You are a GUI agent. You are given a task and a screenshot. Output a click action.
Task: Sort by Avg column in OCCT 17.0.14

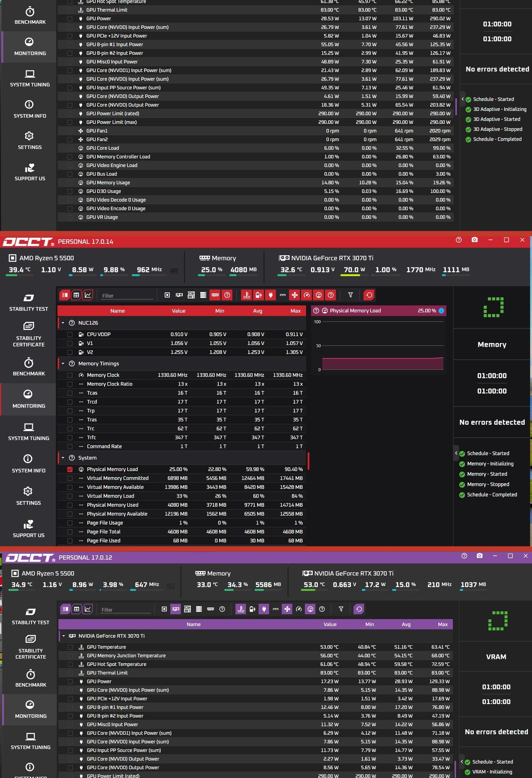click(x=258, y=311)
